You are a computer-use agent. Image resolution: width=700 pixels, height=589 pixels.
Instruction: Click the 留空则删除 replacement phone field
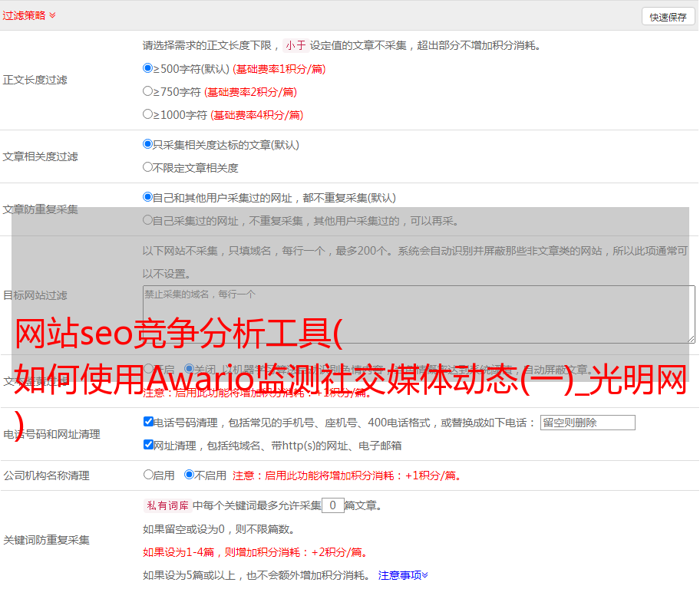click(x=587, y=423)
